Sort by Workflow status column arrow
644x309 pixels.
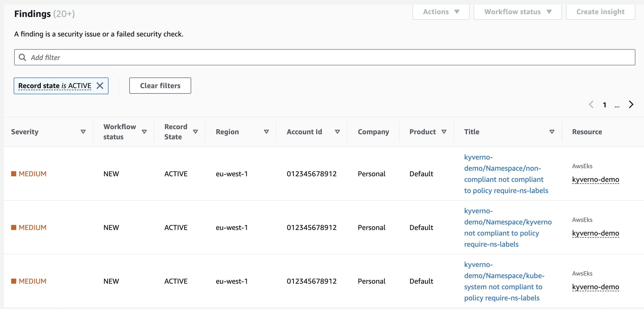pos(144,132)
